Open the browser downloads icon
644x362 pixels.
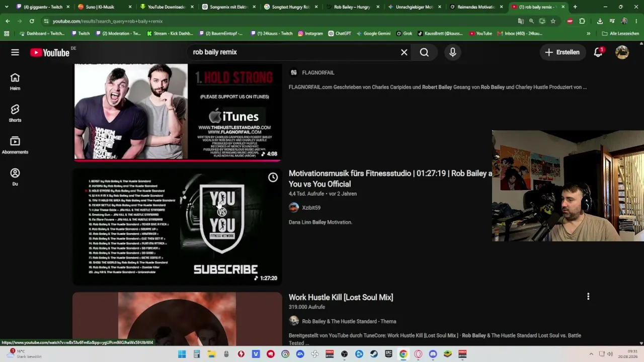pyautogui.click(x=600, y=21)
